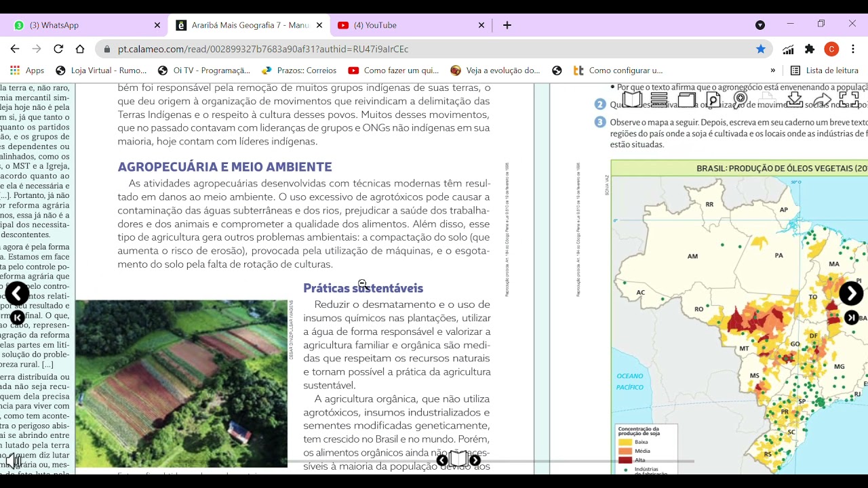Bookmark this page with the star icon

(761, 49)
